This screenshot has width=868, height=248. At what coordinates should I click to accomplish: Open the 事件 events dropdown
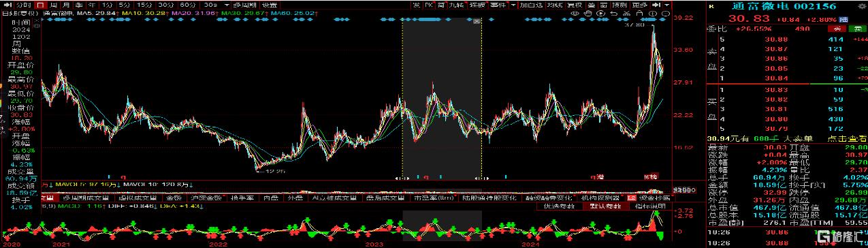click(498, 5)
